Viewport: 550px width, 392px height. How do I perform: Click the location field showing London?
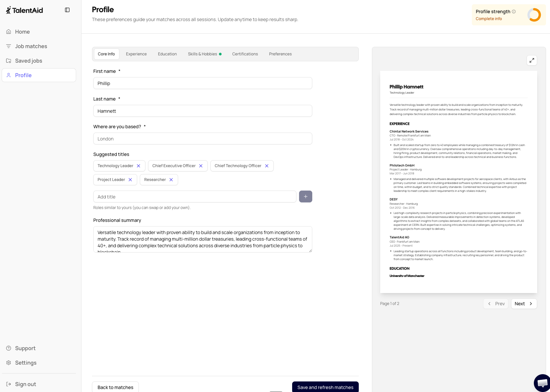tap(203, 138)
